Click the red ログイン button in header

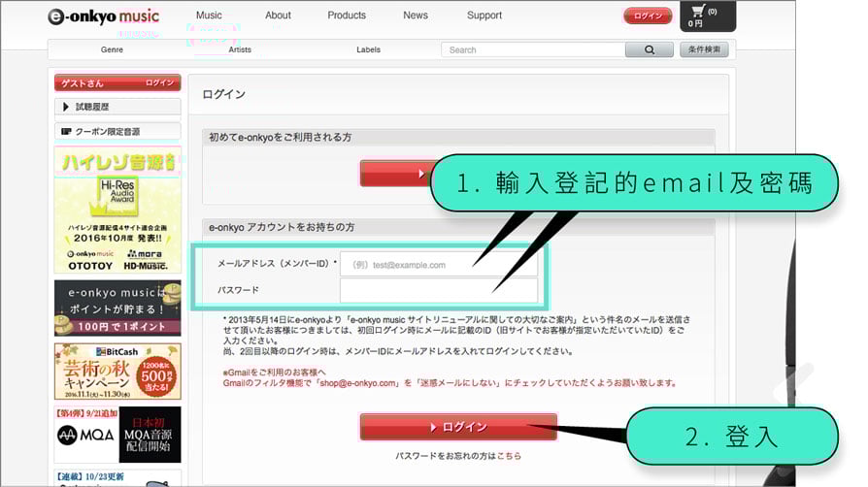(x=648, y=16)
